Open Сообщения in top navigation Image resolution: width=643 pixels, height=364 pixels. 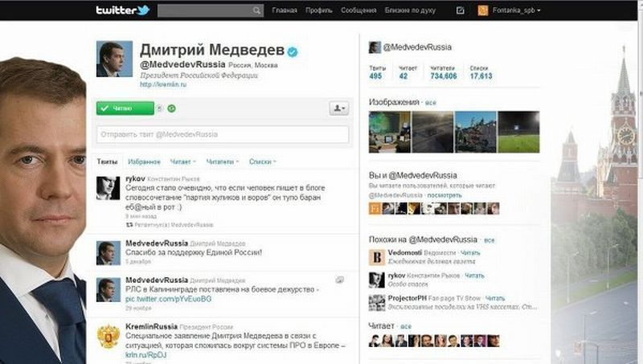coord(358,10)
